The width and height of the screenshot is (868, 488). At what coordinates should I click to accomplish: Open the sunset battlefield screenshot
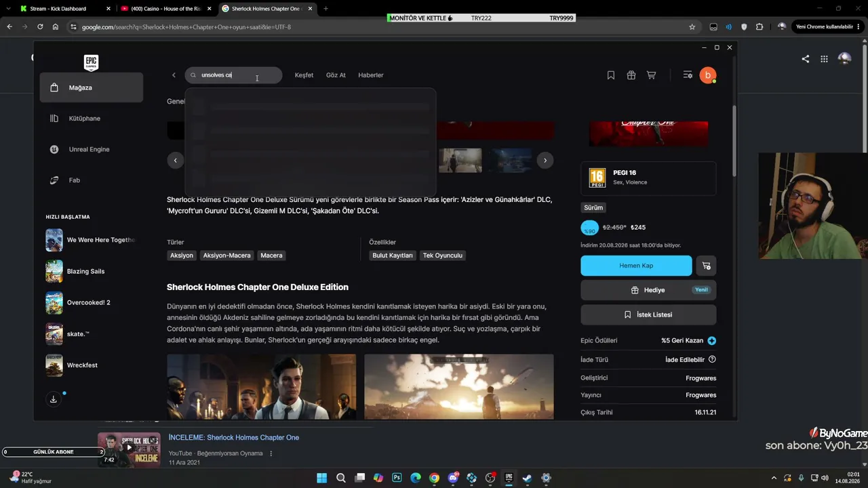click(459, 386)
